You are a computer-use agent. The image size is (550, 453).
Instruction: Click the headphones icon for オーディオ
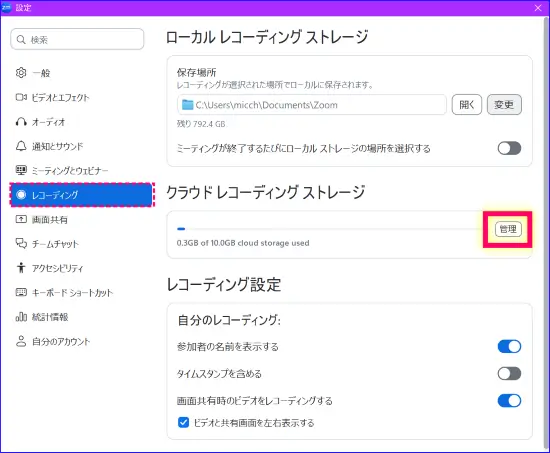21,122
